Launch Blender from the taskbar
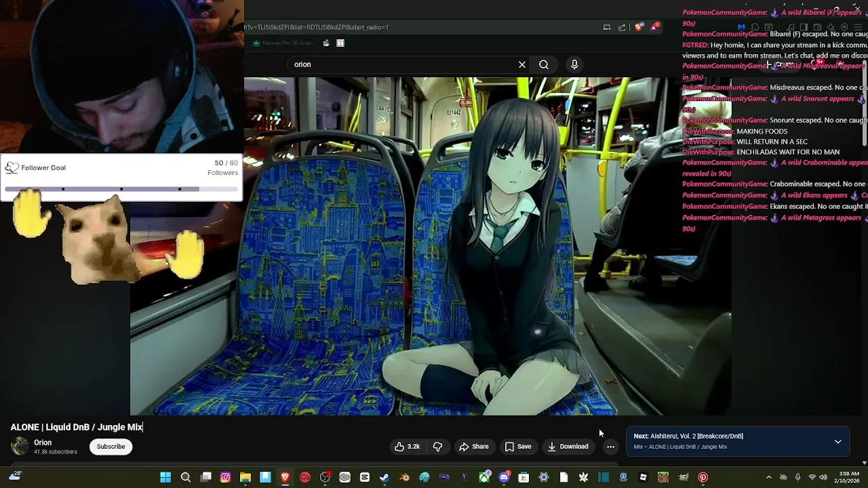Image resolution: width=868 pixels, height=488 pixels. 404,477
